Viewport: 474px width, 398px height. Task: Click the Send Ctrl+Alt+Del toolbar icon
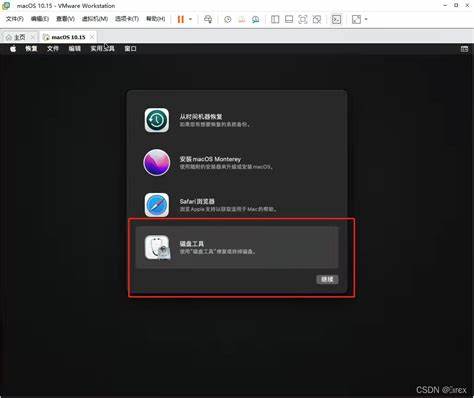point(208,19)
